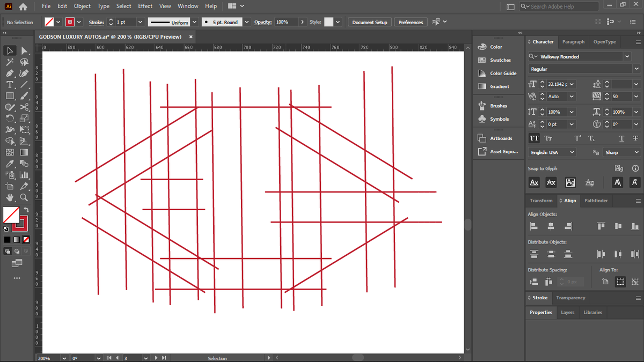The image size is (644, 362).
Task: Open stroke weight 1 pt dropdown
Action: (x=140, y=22)
